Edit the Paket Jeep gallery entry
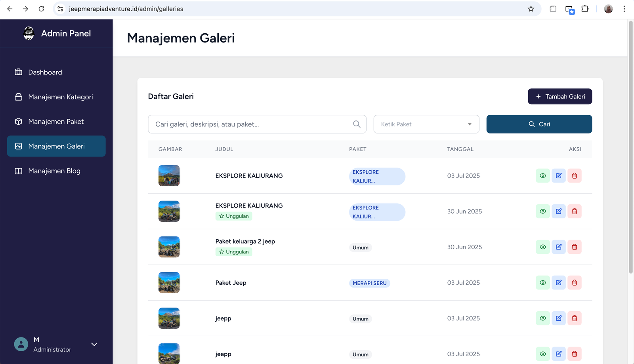 coord(558,282)
